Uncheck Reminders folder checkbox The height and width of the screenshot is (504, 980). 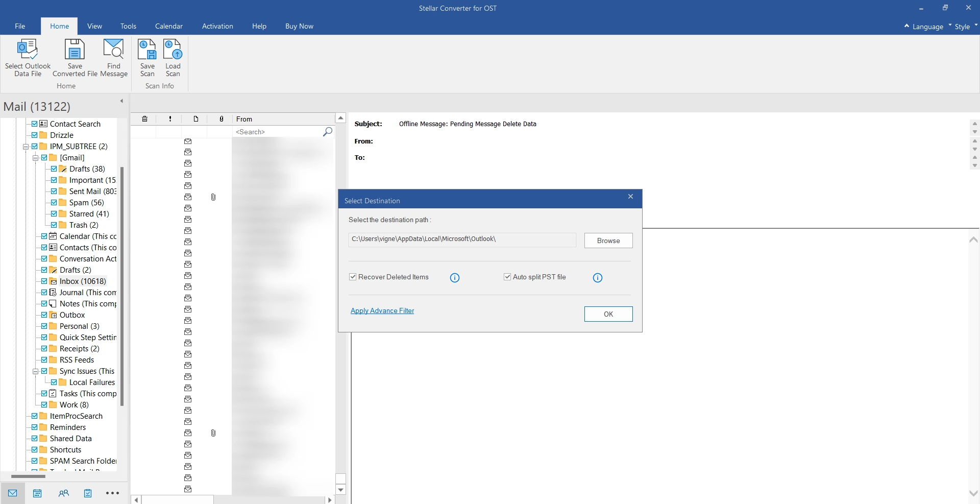35,427
